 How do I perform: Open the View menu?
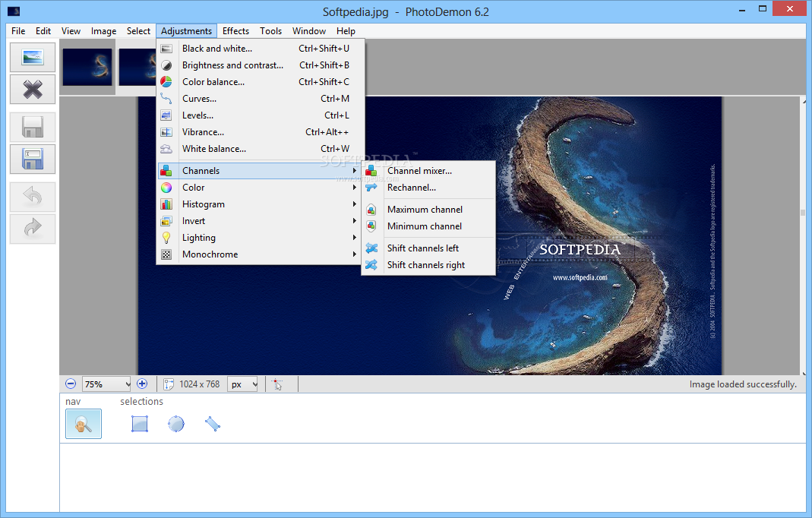coord(71,31)
